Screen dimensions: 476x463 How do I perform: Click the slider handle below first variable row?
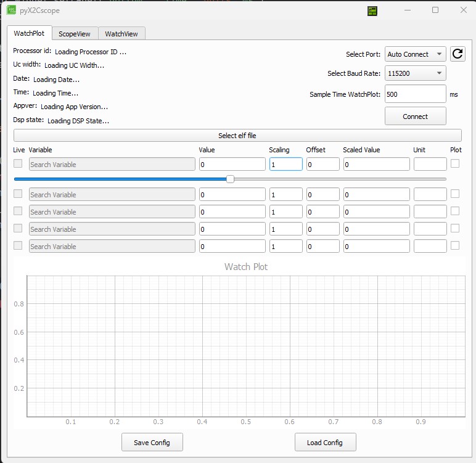230,179
